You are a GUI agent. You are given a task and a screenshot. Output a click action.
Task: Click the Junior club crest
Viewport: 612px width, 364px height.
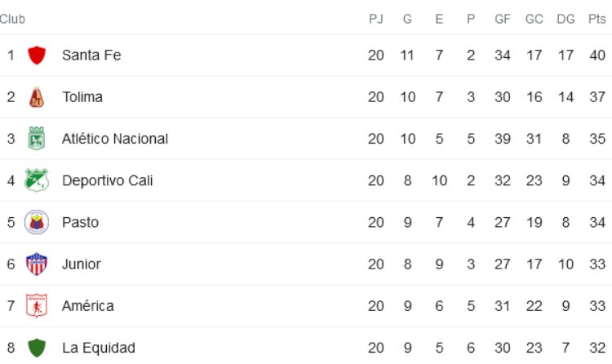click(36, 264)
